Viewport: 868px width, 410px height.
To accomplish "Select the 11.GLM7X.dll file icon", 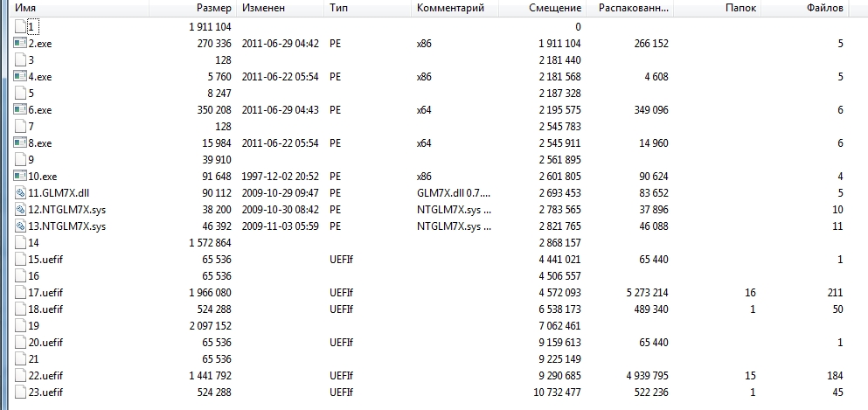I will [x=20, y=192].
